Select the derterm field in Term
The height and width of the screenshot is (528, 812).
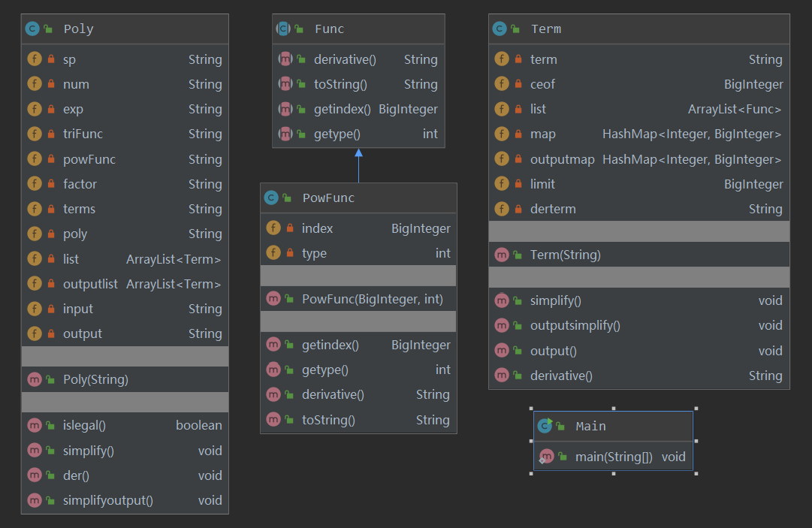[x=553, y=209]
